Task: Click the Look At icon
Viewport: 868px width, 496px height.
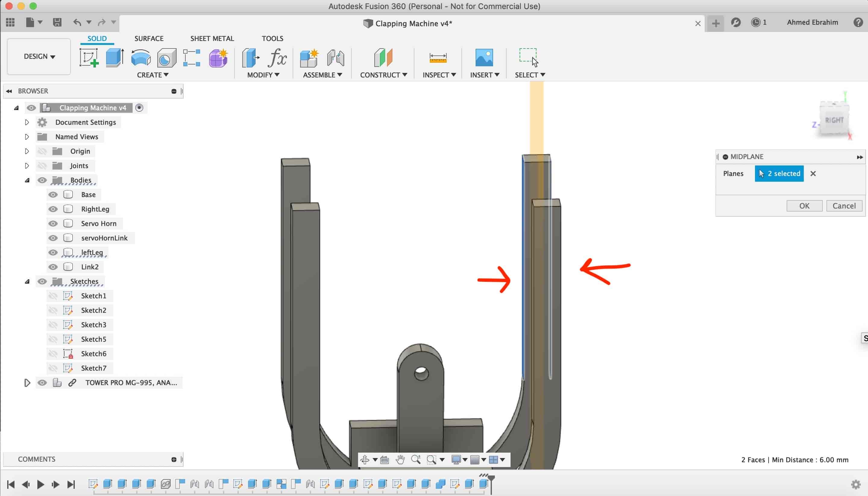Action: pyautogui.click(x=385, y=460)
